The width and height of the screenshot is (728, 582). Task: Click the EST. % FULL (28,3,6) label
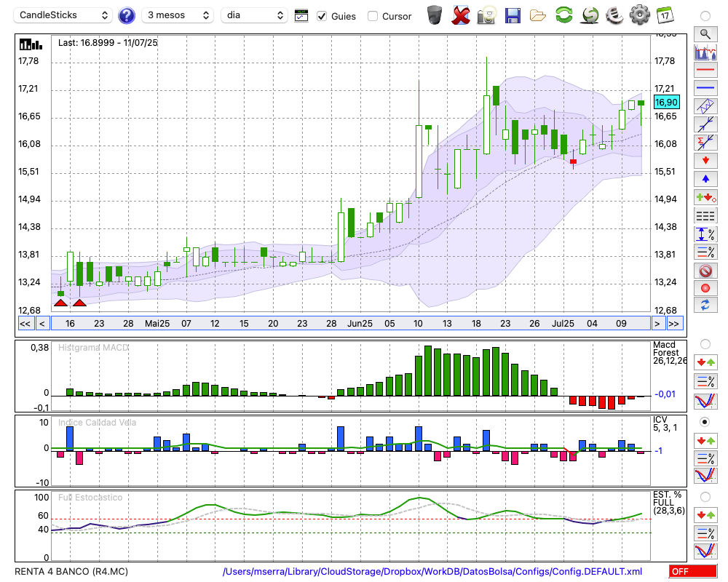point(668,503)
